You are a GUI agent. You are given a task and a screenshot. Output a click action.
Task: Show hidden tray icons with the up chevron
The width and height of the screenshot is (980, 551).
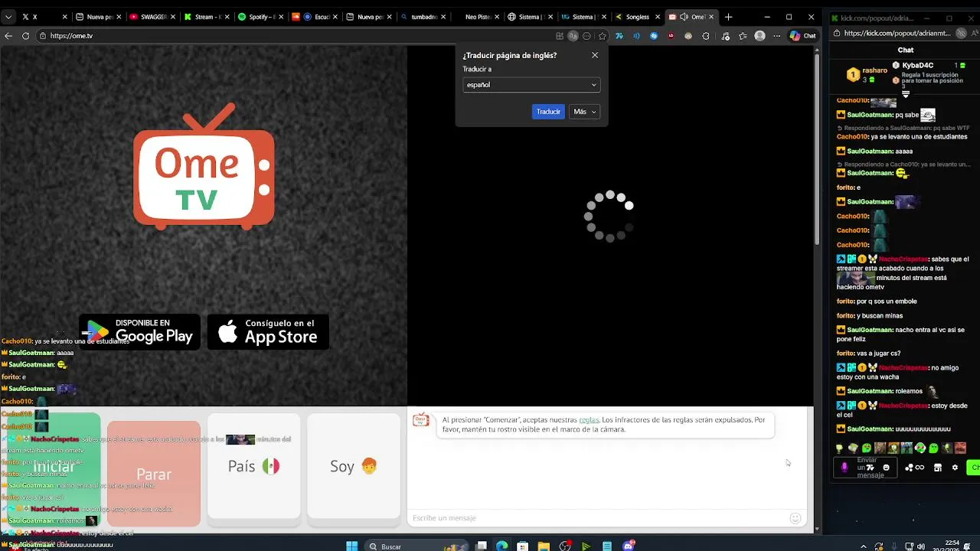pyautogui.click(x=864, y=546)
